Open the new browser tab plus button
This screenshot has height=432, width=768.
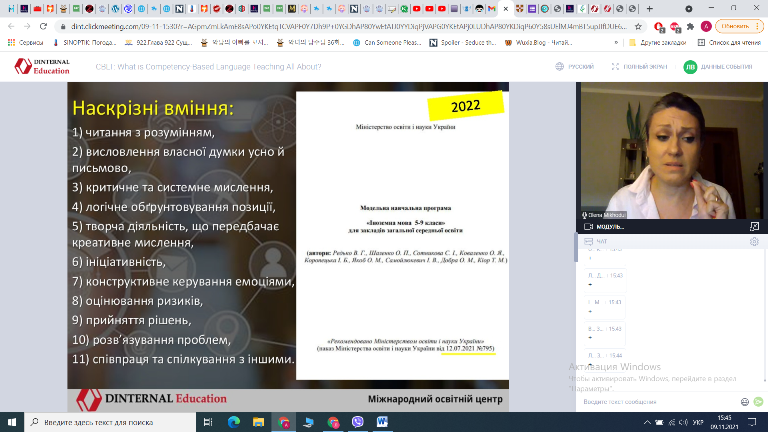coord(650,8)
